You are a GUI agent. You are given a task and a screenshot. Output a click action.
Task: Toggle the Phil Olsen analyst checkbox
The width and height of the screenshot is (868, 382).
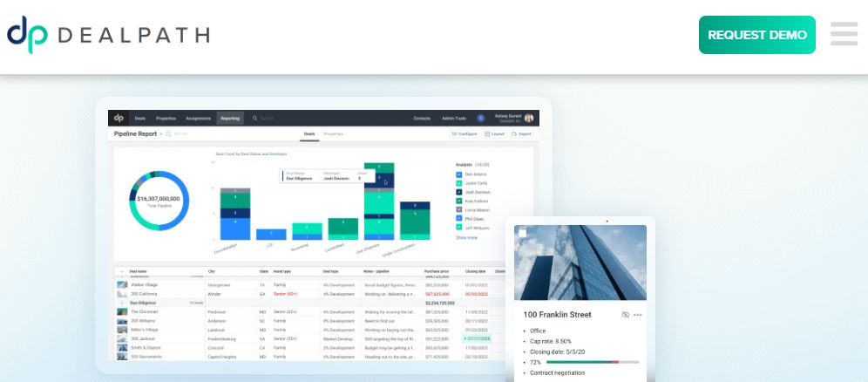[x=459, y=219]
